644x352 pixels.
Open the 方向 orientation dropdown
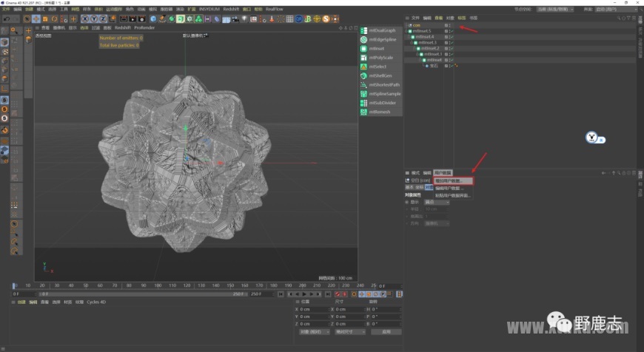437,223
